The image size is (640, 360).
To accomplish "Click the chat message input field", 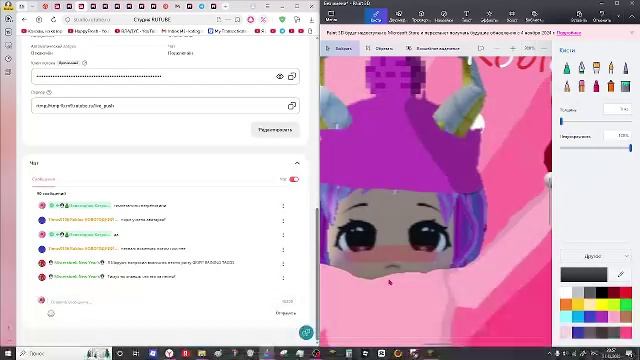I will (x=163, y=302).
